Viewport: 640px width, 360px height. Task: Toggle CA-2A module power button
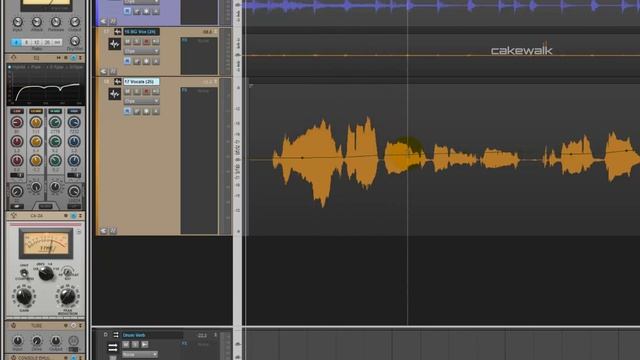[x=73, y=216]
